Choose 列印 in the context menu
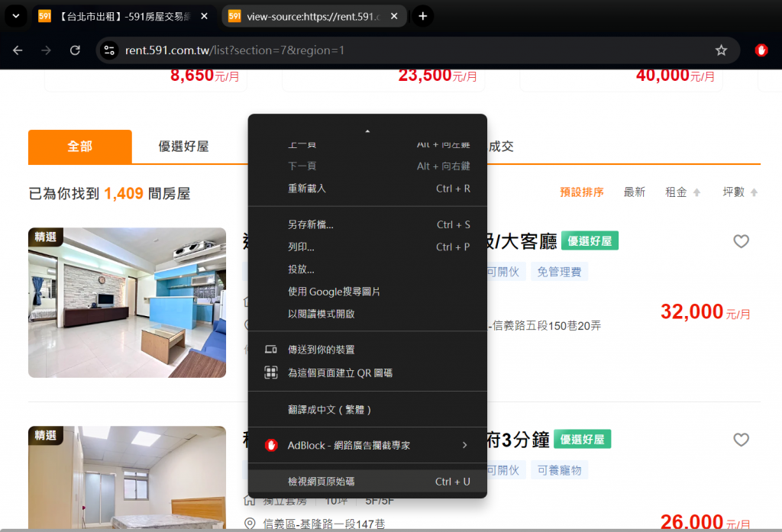The width and height of the screenshot is (782, 532). [x=367, y=247]
